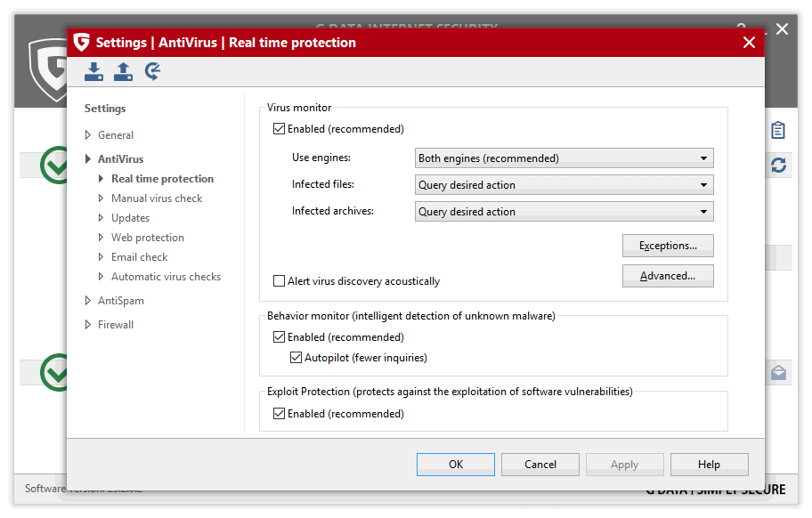Viewport: 812px width, 518px height.
Task: Click the blue refresh icon at right
Action: 778,166
